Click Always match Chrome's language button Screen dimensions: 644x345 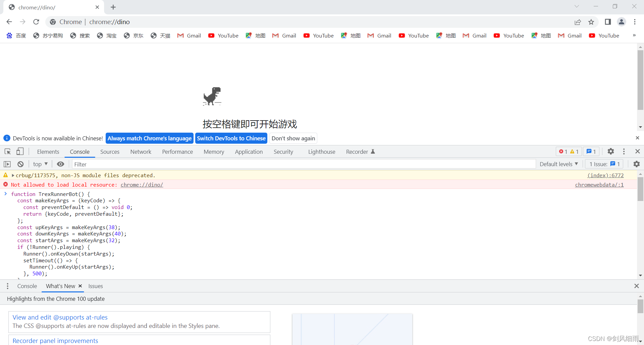coord(150,138)
